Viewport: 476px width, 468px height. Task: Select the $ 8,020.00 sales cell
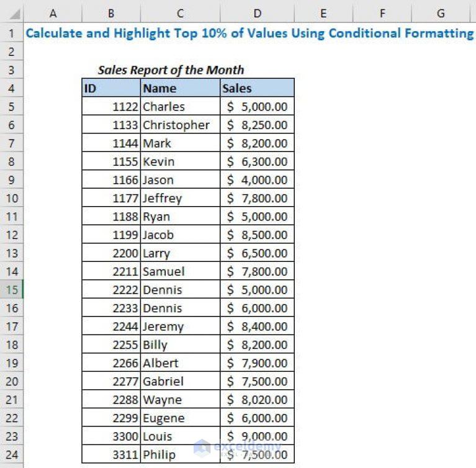pos(257,399)
